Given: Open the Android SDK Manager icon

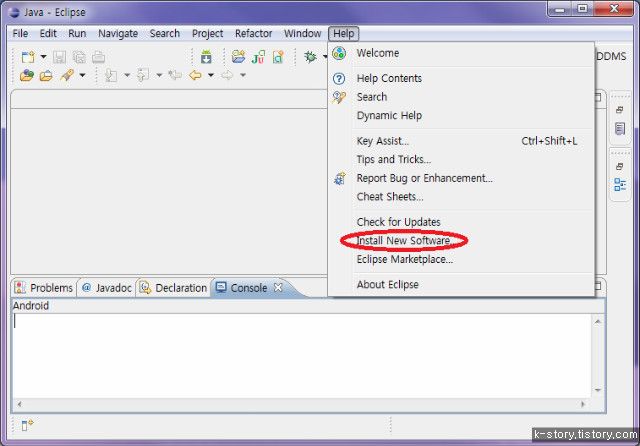Looking at the screenshot, I should (206, 57).
